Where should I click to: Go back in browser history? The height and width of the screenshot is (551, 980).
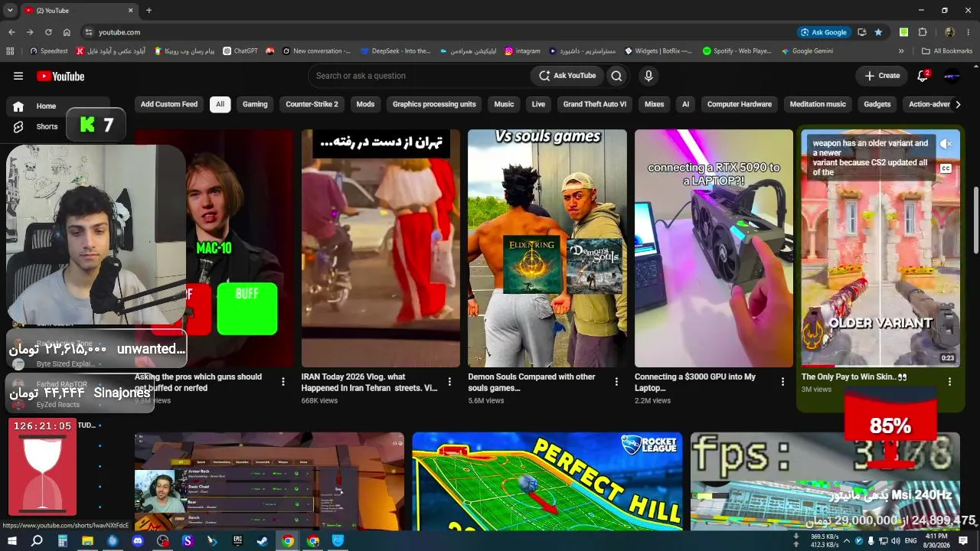tap(11, 32)
